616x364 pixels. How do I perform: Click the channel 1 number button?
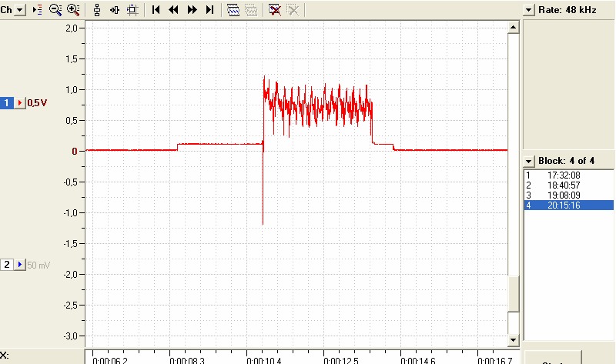pyautogui.click(x=7, y=103)
